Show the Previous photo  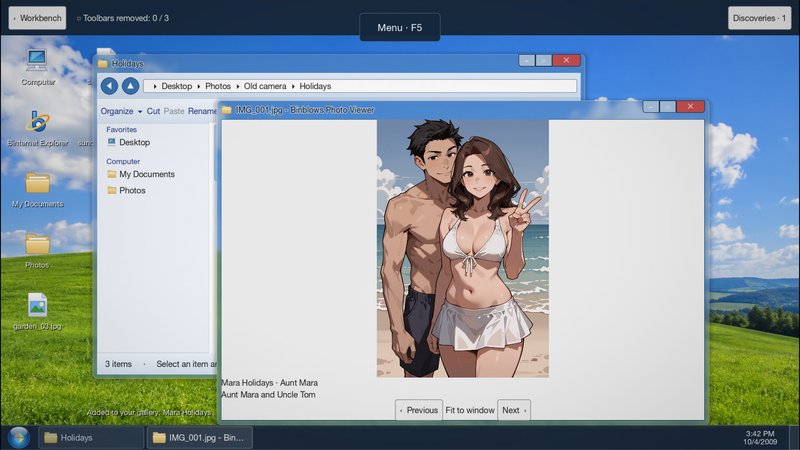[419, 410]
